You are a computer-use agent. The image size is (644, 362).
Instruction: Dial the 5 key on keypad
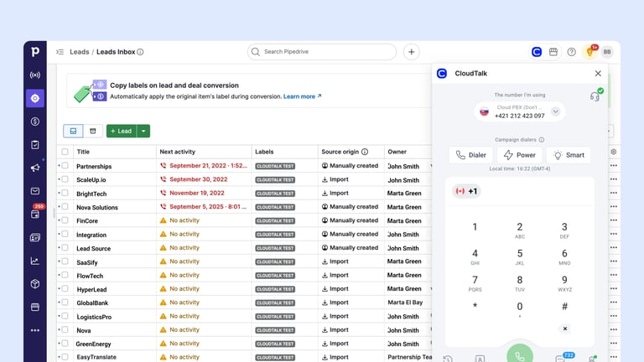(520, 257)
